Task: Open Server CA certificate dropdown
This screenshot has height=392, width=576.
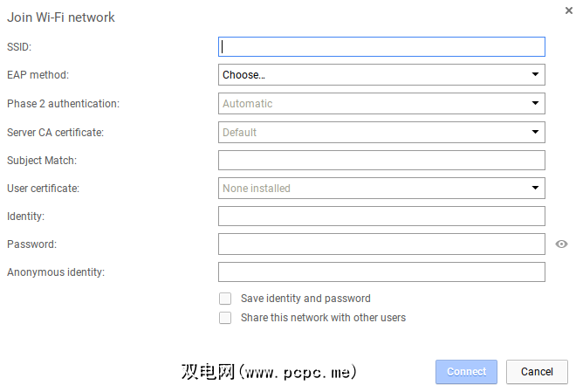Action: point(381,133)
